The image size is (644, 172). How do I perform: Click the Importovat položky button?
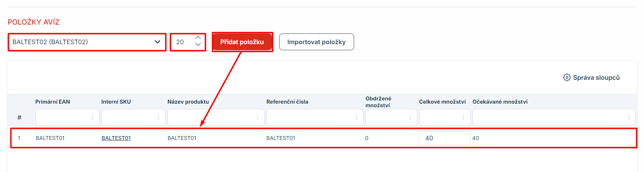(316, 42)
